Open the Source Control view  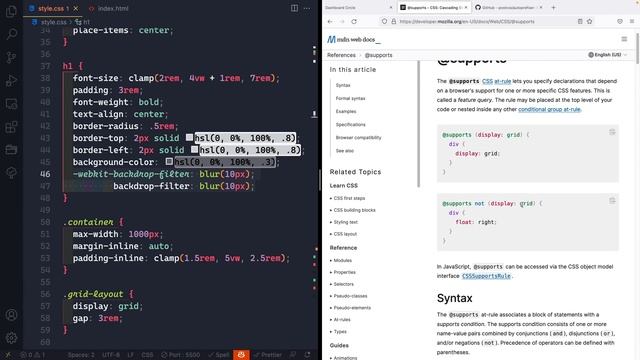click(11, 57)
